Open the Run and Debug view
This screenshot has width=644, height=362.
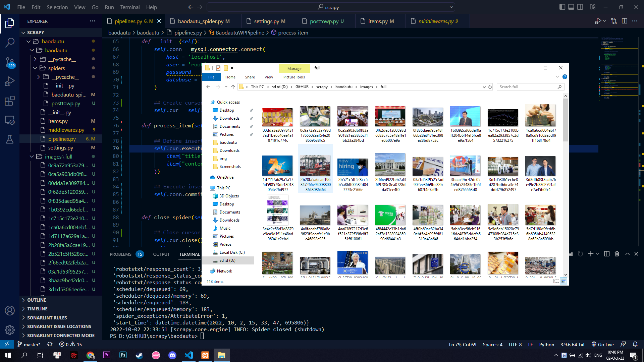click(x=10, y=81)
